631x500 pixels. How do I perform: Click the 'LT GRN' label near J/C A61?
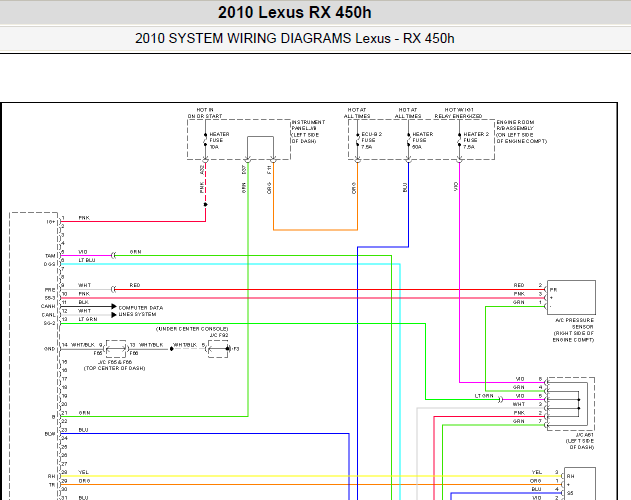click(484, 396)
